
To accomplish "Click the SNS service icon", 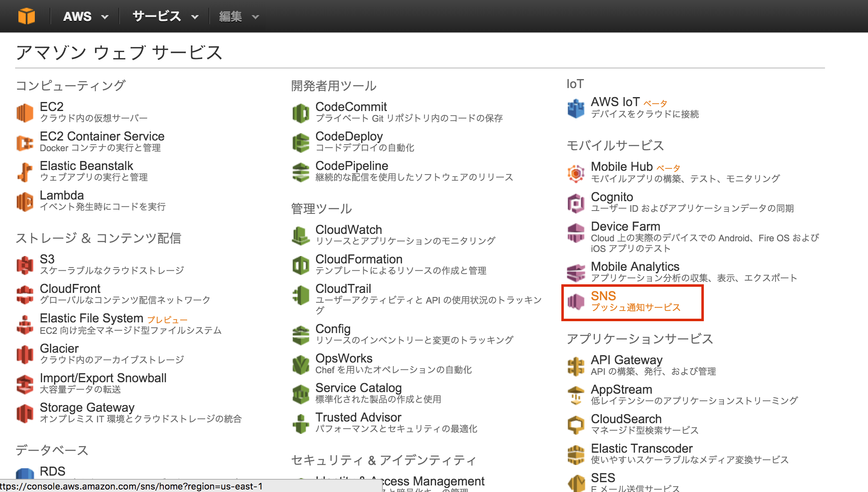I will click(576, 302).
